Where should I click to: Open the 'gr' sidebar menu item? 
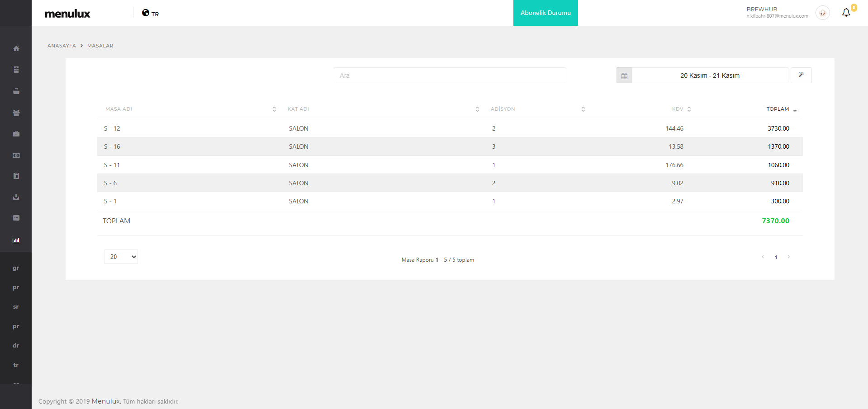[16, 268]
